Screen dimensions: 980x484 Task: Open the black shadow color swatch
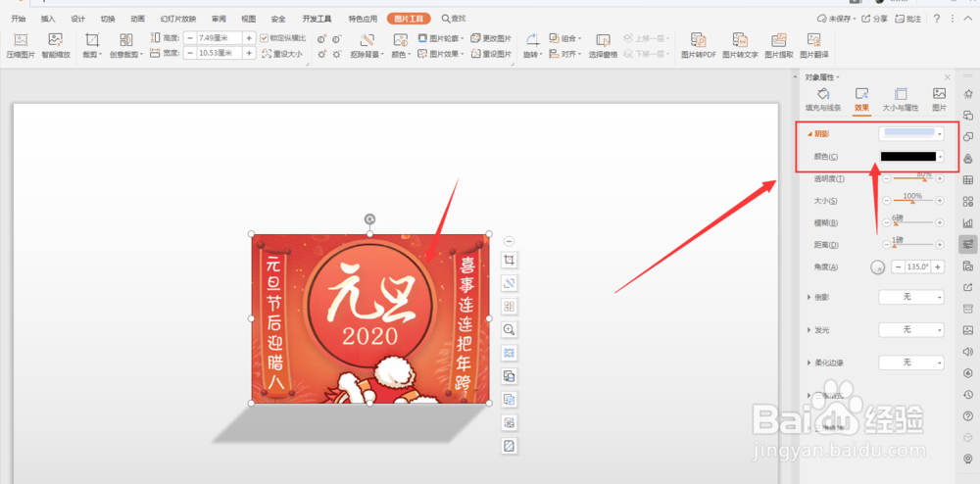point(910,157)
